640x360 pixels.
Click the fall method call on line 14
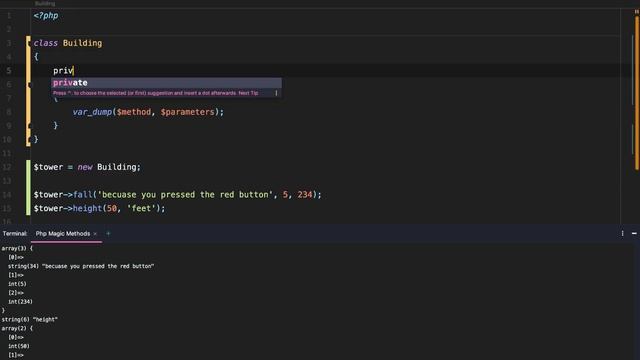83,195
